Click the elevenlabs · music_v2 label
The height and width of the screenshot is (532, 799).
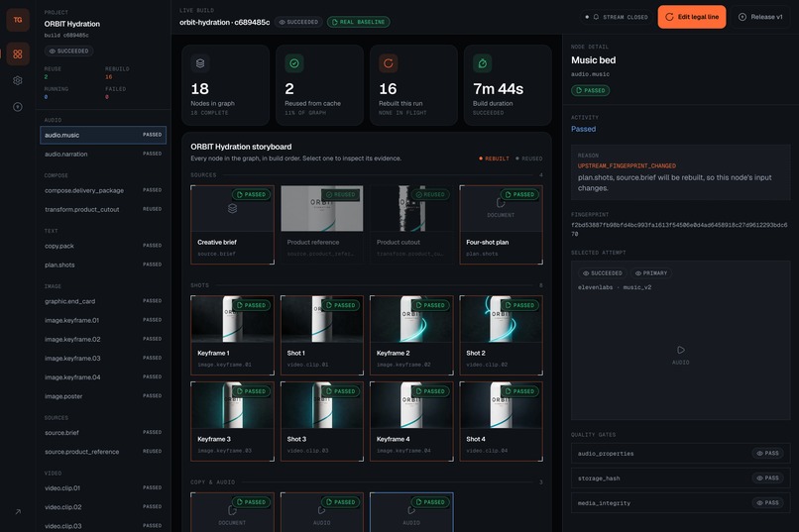[x=615, y=287]
